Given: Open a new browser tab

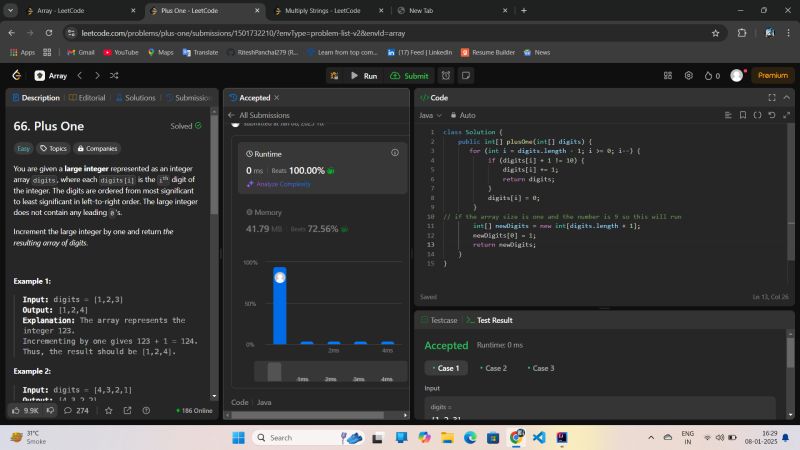Looking at the screenshot, I should (x=523, y=10).
